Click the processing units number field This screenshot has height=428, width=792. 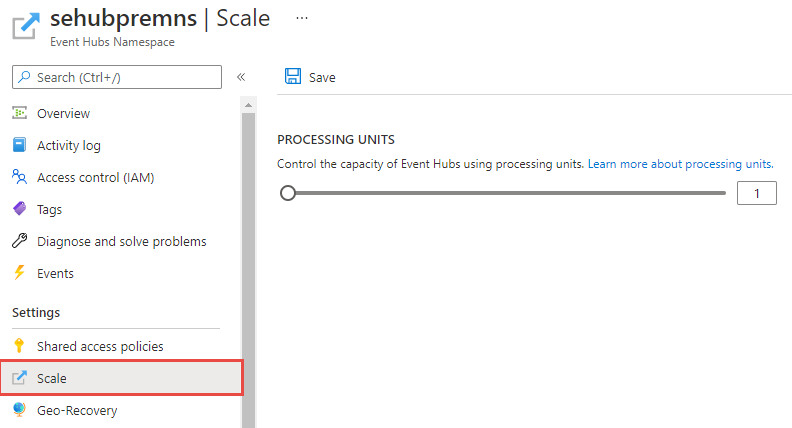click(x=756, y=193)
